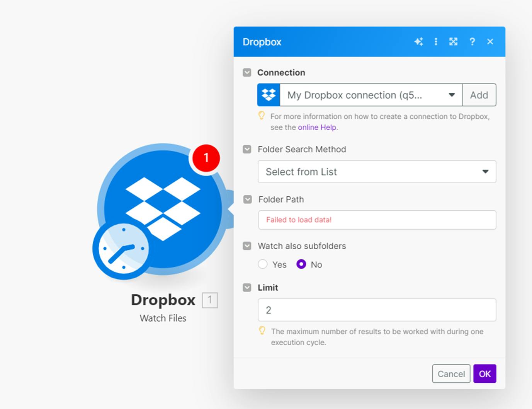Viewport: 532px width, 409px height.
Task: Collapse the Limit field toggle
Action: point(247,288)
